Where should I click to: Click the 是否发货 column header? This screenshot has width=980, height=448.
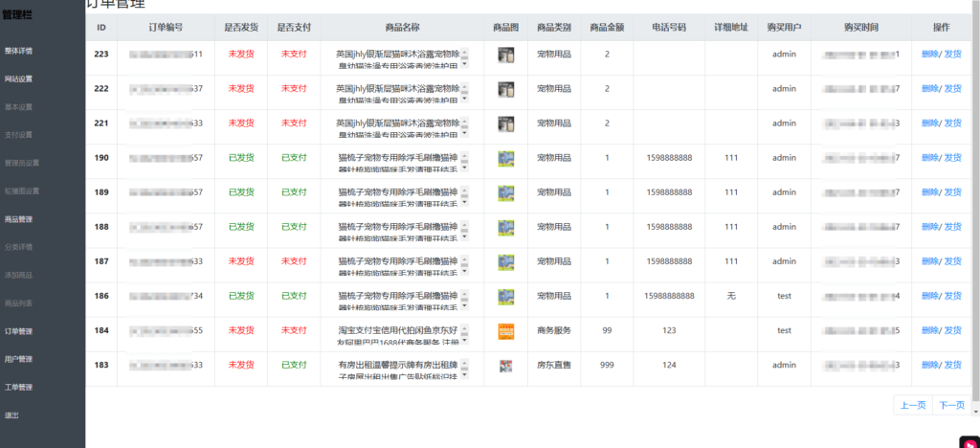(x=241, y=28)
